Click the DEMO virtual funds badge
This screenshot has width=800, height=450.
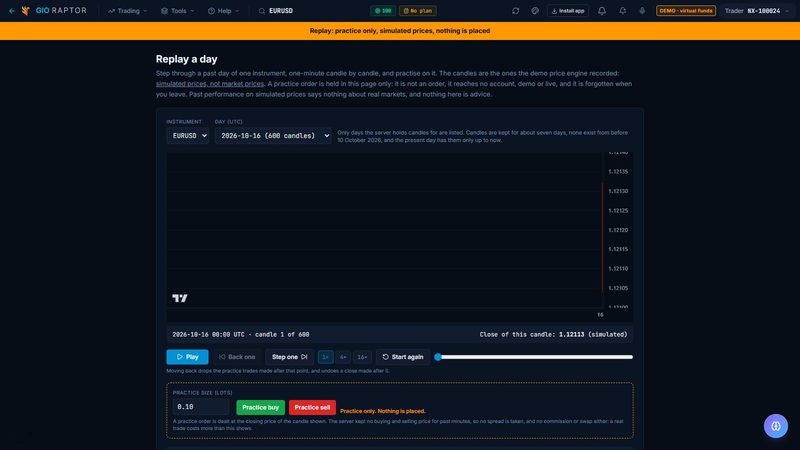click(686, 11)
